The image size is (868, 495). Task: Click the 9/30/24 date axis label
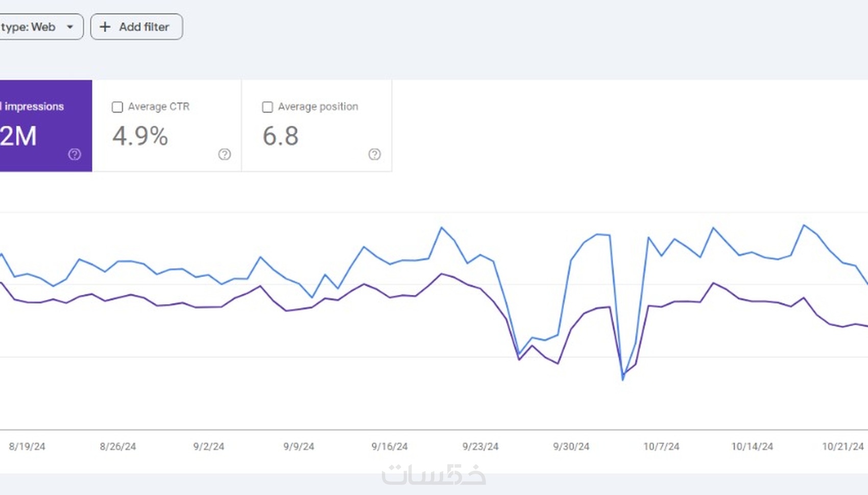[x=571, y=447]
